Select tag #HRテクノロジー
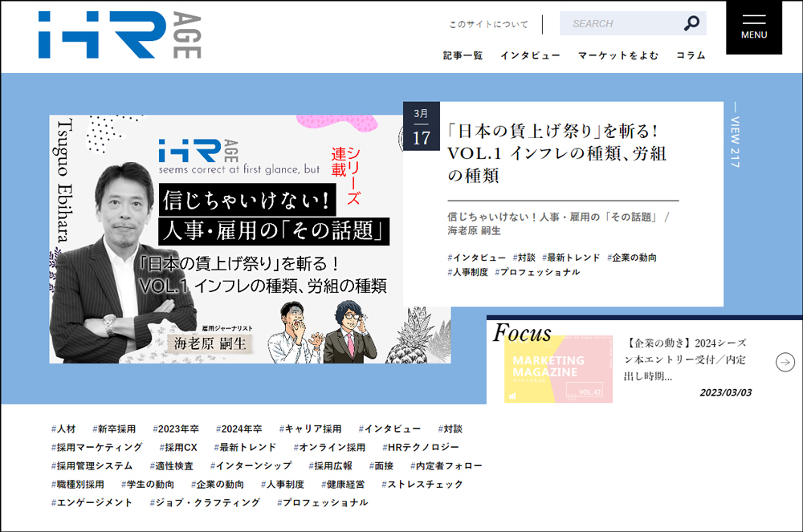The width and height of the screenshot is (803, 532). (x=421, y=447)
